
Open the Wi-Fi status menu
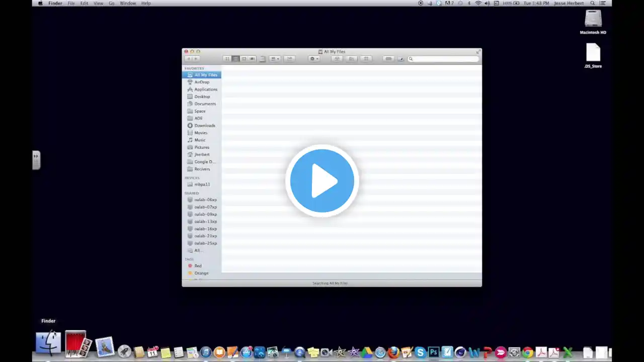[x=478, y=4]
